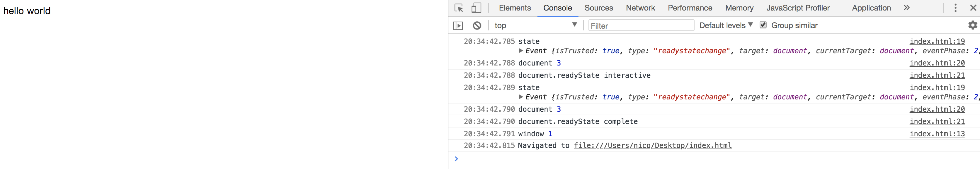
Task: Close the DevTools panel
Action: [973, 8]
